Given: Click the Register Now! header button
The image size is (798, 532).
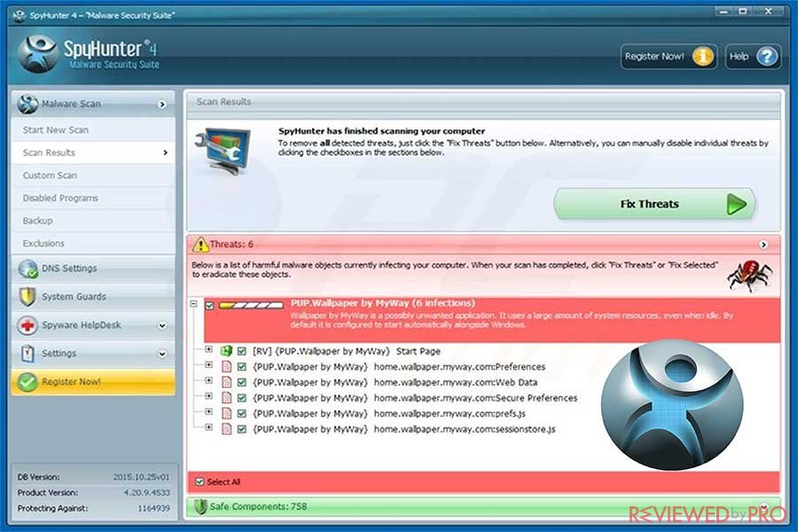Looking at the screenshot, I should (669, 57).
